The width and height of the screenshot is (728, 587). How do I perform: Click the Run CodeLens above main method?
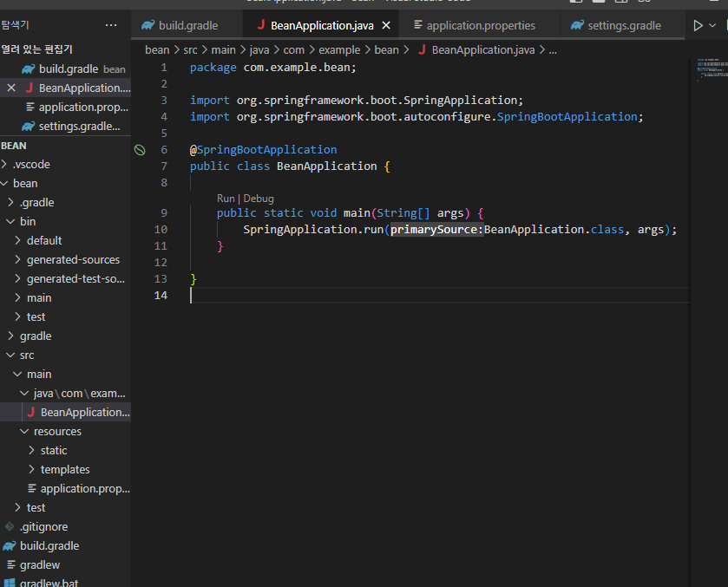226,199
